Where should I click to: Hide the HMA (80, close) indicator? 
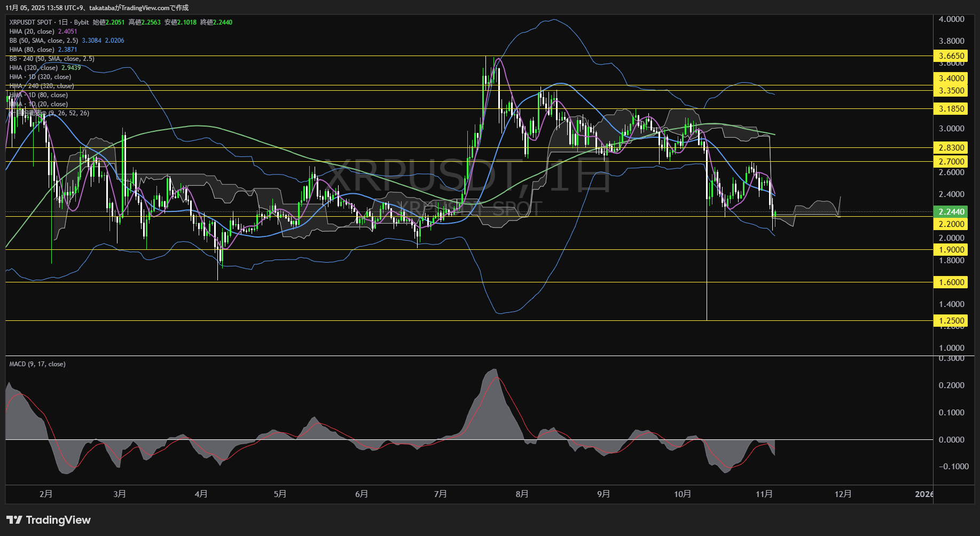point(32,49)
